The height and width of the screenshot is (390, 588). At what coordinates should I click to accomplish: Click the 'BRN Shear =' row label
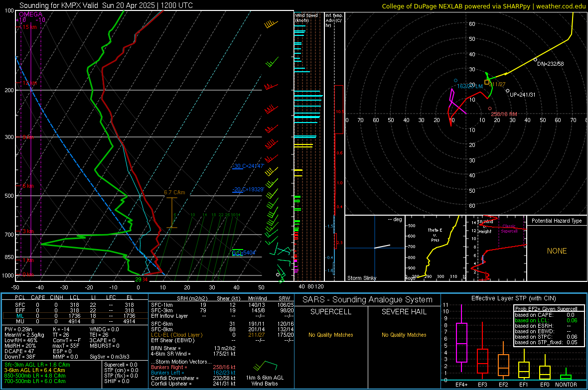[x=166, y=348]
